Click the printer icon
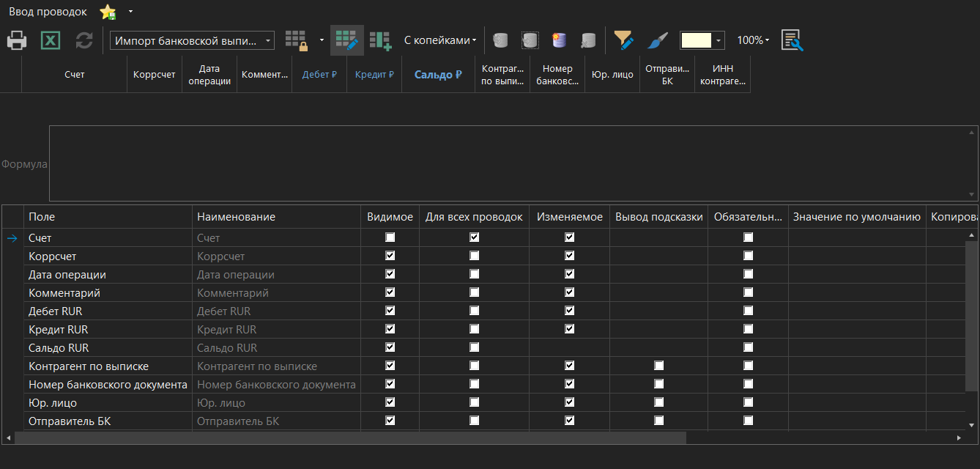The width and height of the screenshot is (980, 469). tap(17, 40)
